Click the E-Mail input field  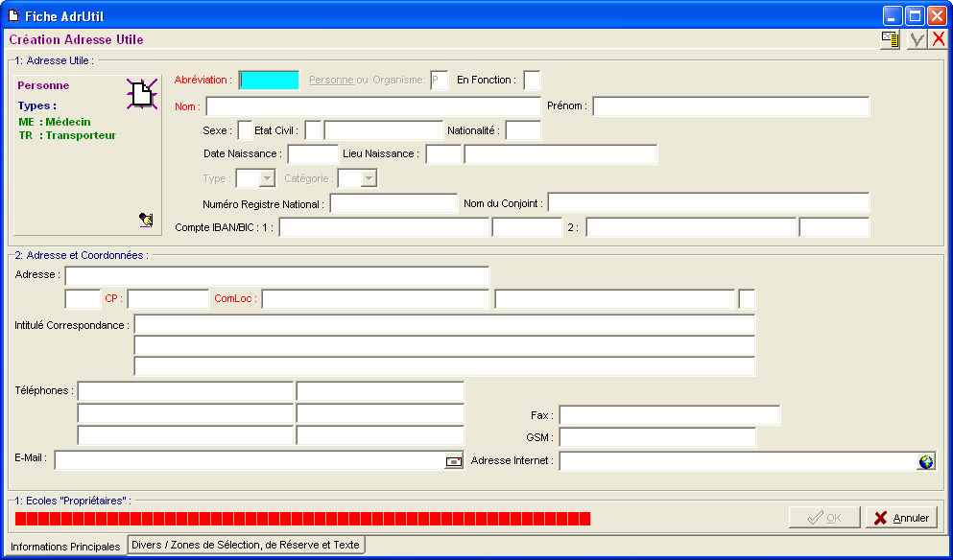click(250, 460)
